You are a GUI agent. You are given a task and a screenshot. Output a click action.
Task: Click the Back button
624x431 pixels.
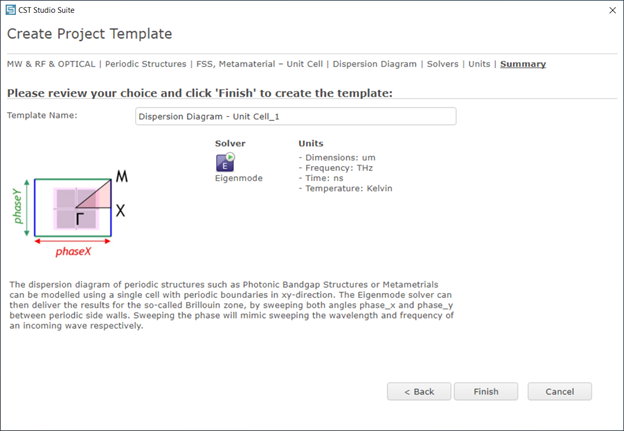coord(419,392)
